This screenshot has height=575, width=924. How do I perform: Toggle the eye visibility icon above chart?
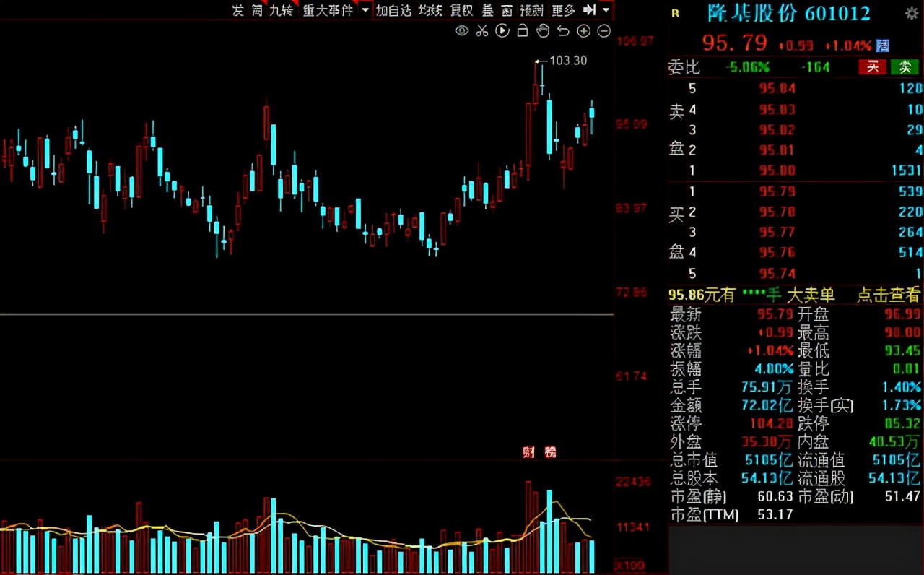pyautogui.click(x=462, y=30)
